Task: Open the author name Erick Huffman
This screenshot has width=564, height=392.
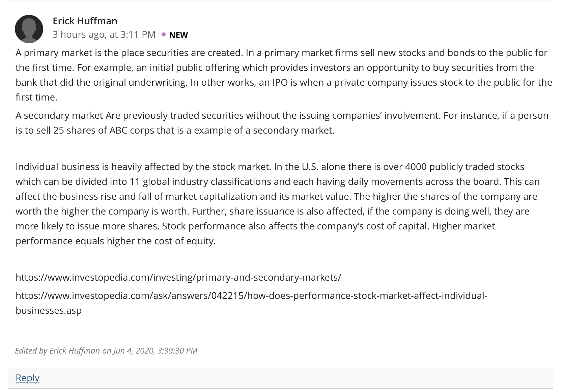Action: 85,21
